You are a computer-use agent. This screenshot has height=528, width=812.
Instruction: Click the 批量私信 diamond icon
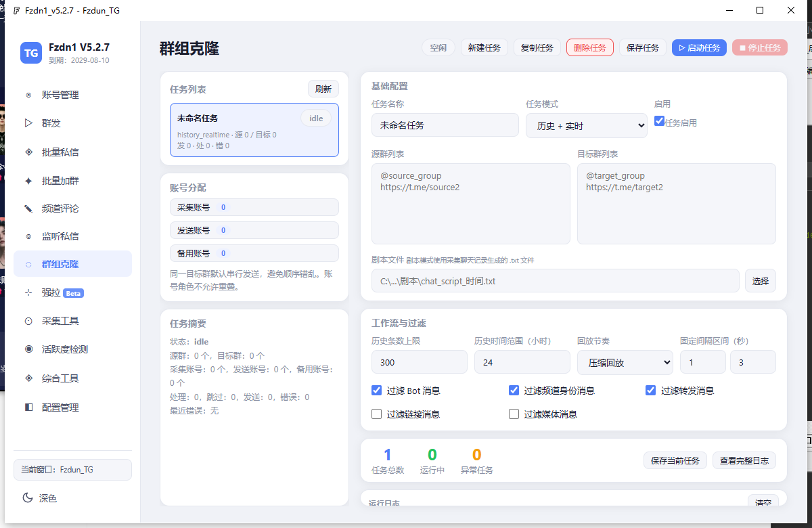point(28,152)
